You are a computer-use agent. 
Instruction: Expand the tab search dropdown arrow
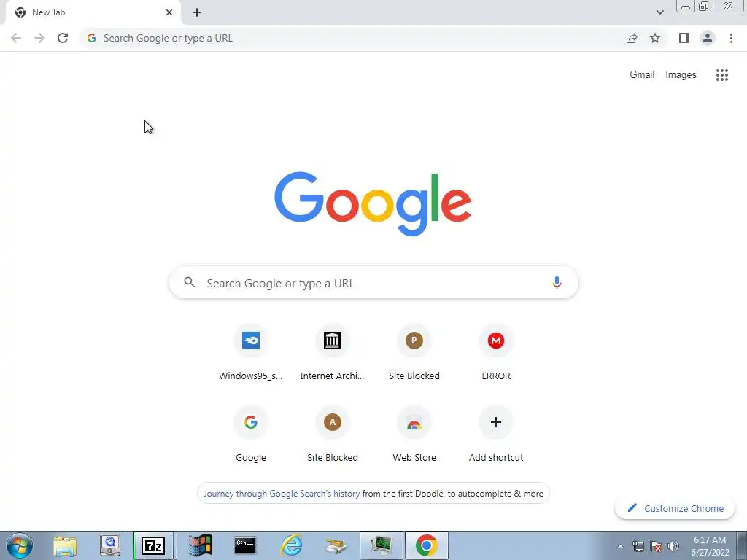(x=659, y=12)
